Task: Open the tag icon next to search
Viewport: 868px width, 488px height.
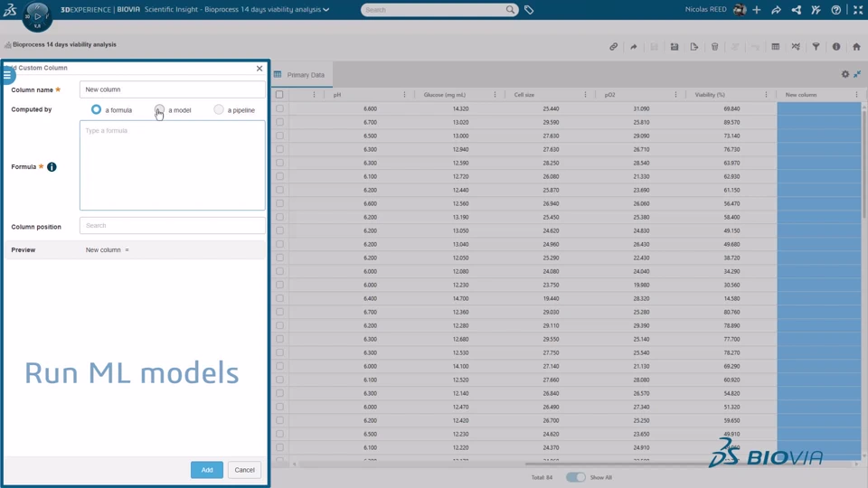Action: coord(529,10)
